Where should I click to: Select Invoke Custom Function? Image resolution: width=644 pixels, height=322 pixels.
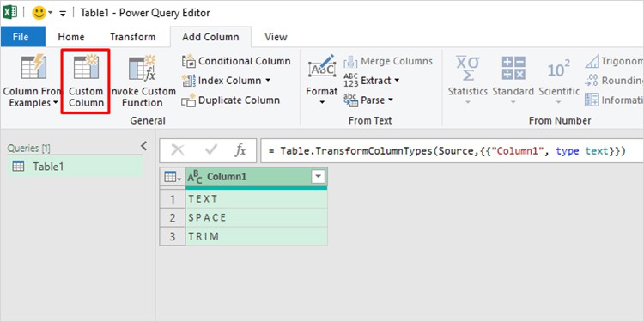pyautogui.click(x=143, y=82)
